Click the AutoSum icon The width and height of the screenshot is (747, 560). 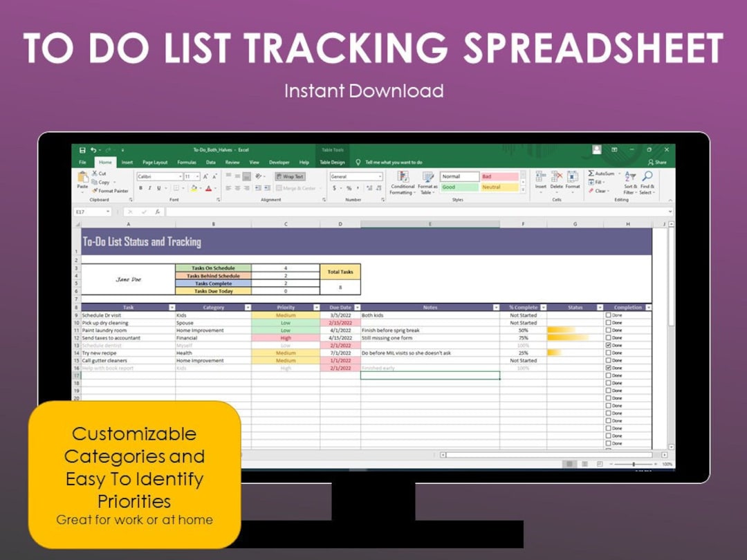(x=591, y=173)
